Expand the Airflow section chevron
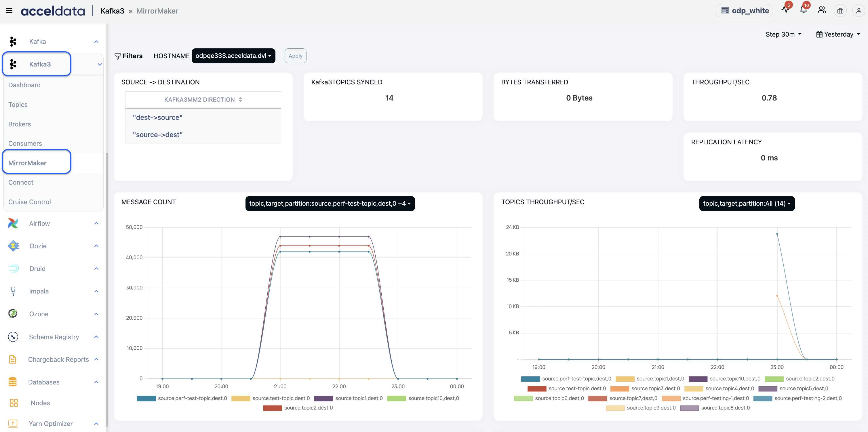Image resolution: width=868 pixels, height=432 pixels. pos(96,223)
